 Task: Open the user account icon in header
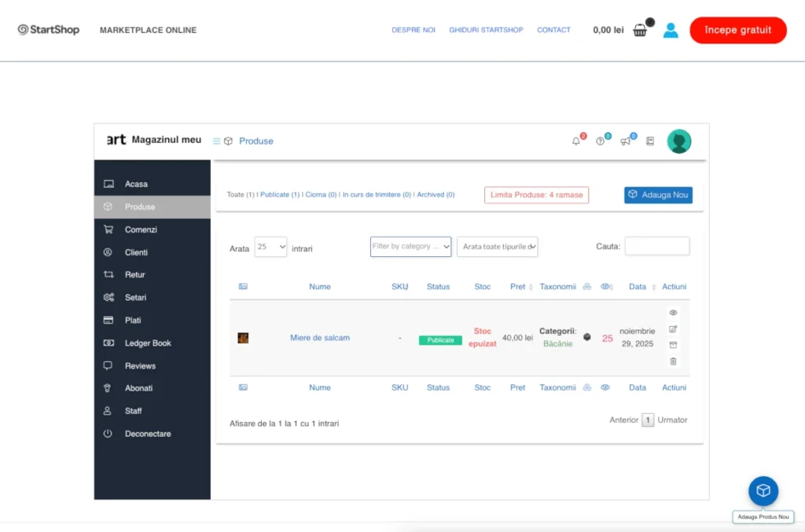[x=671, y=31]
